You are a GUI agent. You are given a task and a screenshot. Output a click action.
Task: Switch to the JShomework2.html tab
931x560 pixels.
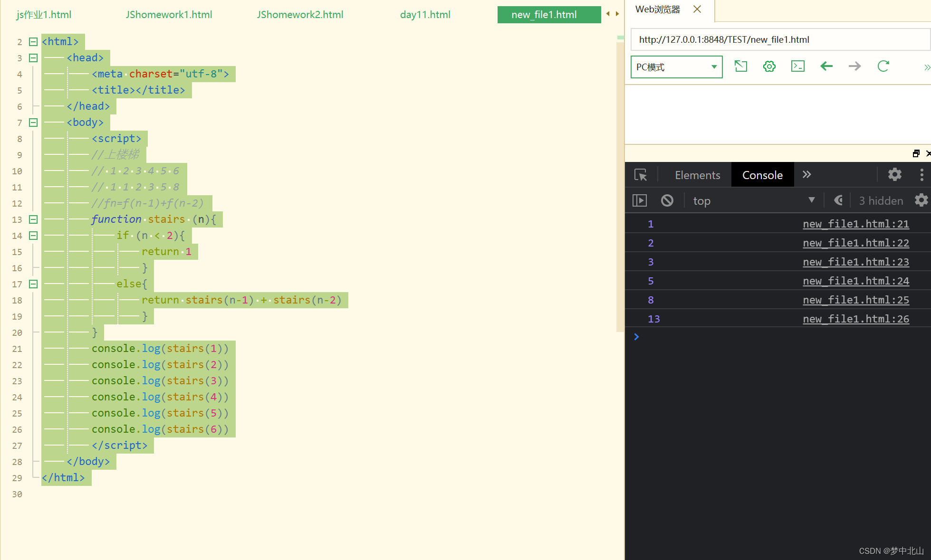[x=300, y=14]
